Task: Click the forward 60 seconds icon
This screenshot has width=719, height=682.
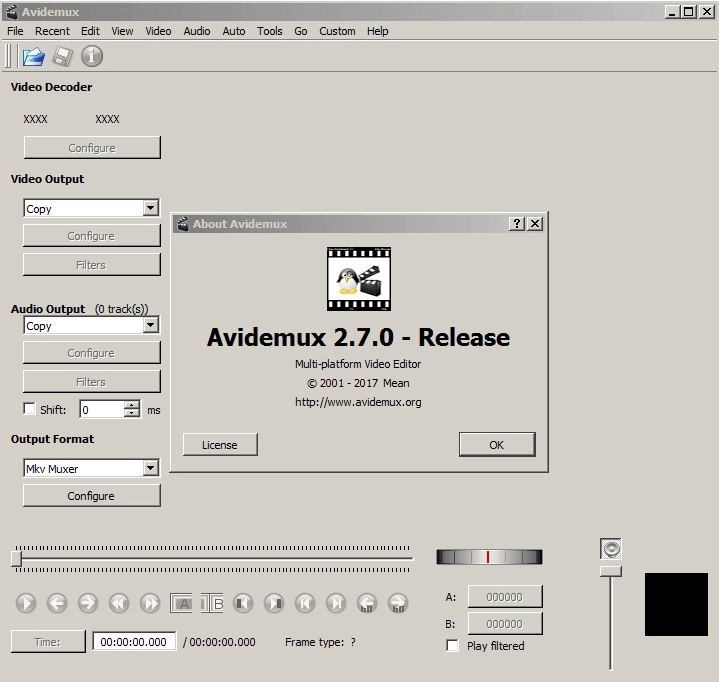Action: tap(398, 603)
